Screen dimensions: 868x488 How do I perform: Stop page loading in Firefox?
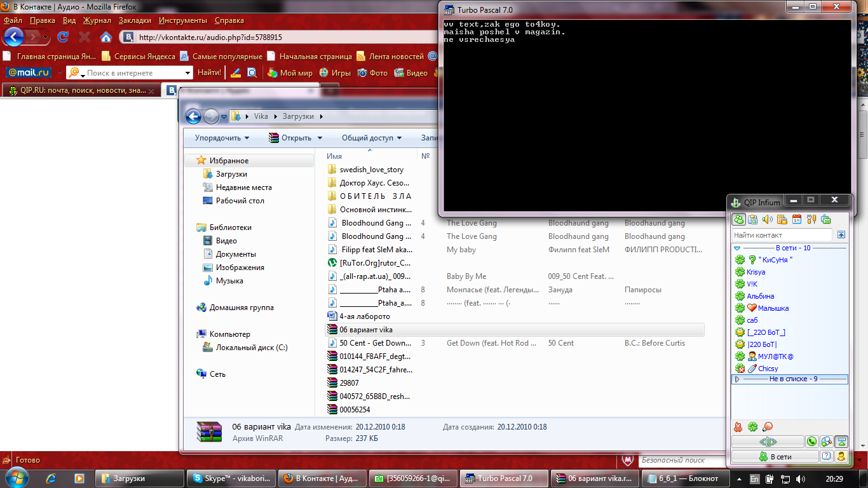(x=84, y=37)
